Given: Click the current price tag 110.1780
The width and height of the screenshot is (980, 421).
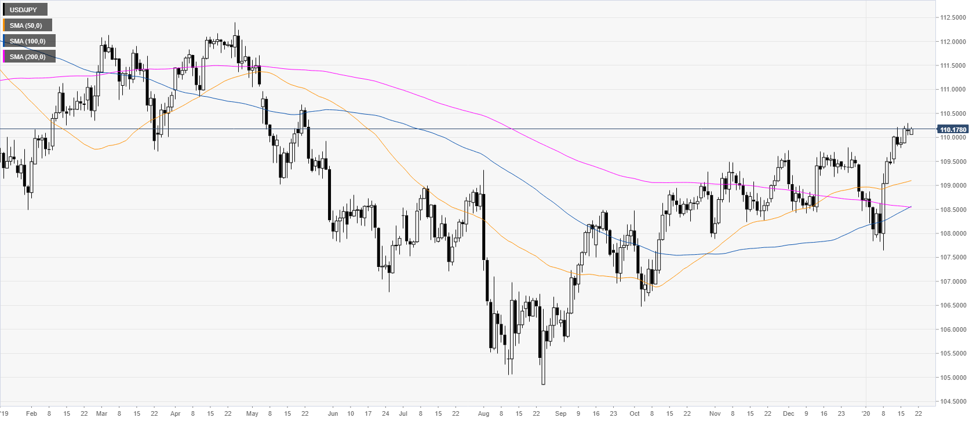Looking at the screenshot, I should pos(953,130).
